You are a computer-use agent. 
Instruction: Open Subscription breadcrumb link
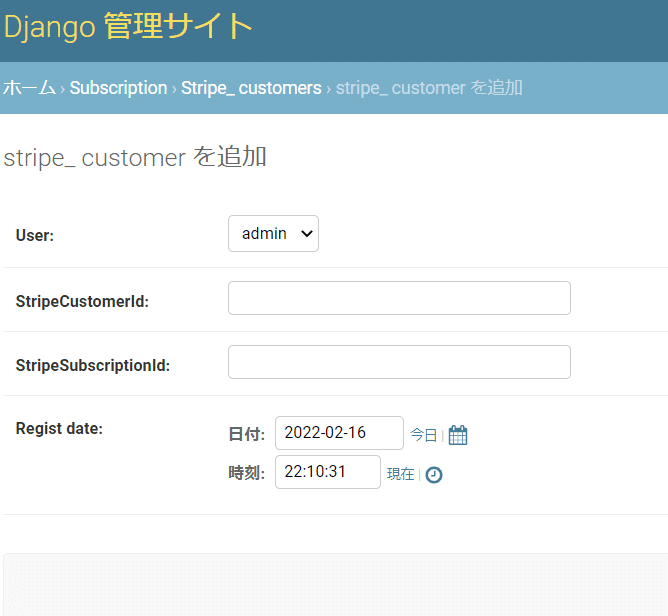point(118,88)
